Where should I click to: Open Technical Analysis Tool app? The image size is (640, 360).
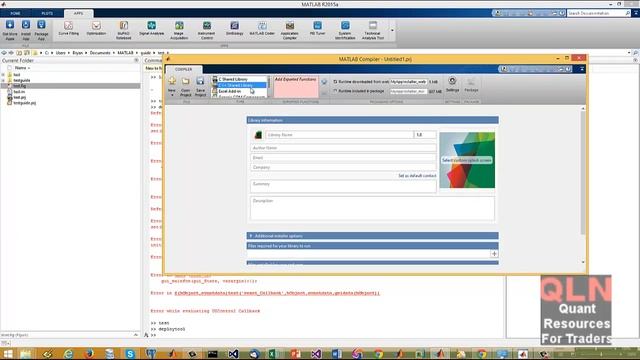[x=373, y=30]
